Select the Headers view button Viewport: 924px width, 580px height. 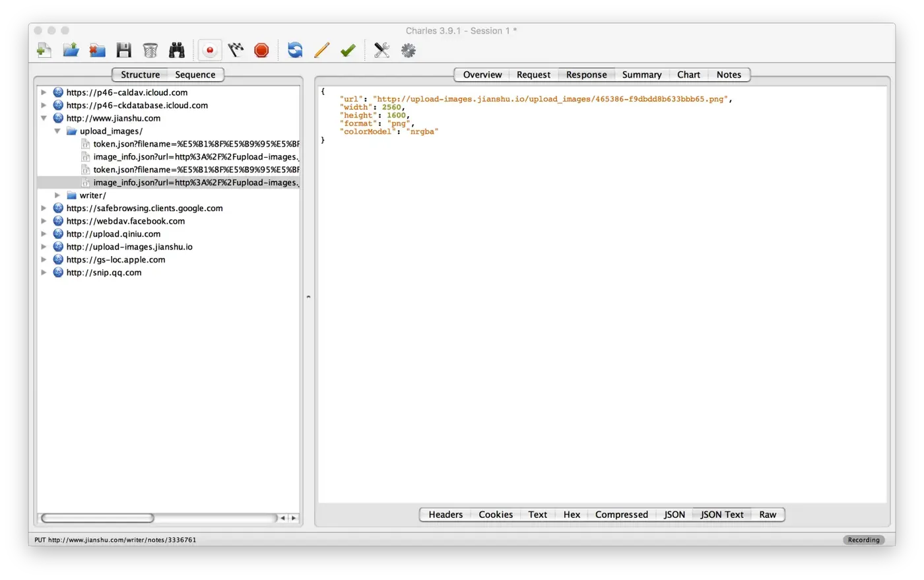tap(445, 515)
